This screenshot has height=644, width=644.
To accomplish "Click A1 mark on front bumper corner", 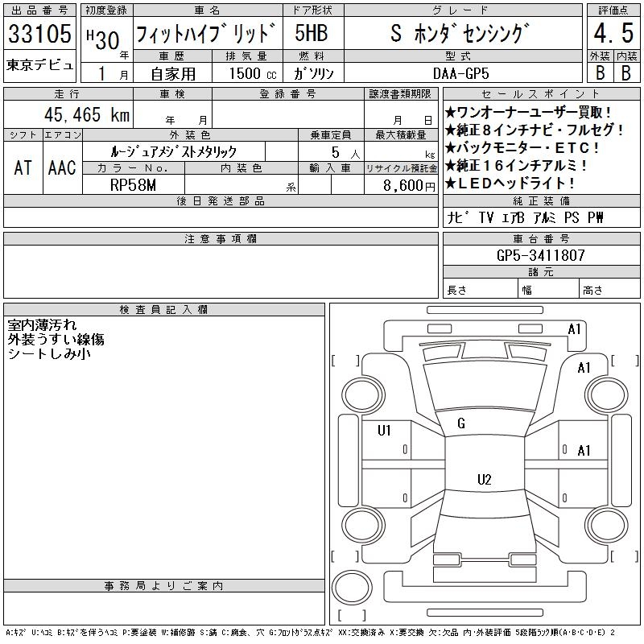I will 574,329.
